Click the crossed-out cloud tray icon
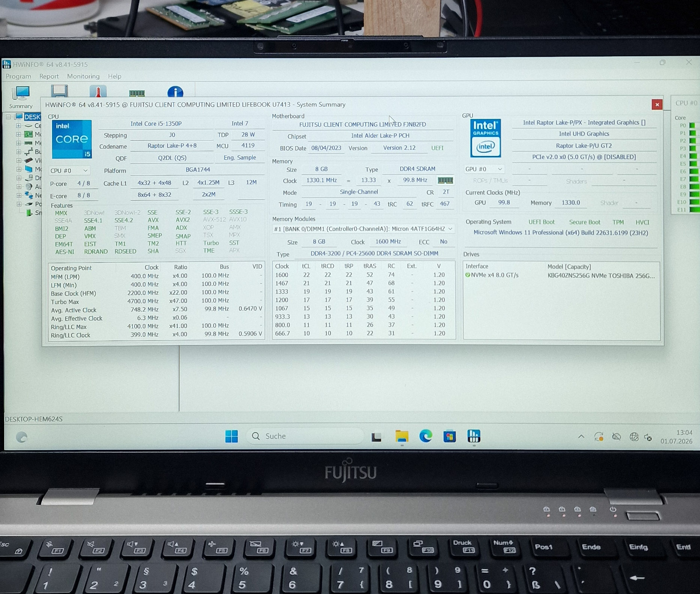The height and width of the screenshot is (594, 700). [616, 437]
